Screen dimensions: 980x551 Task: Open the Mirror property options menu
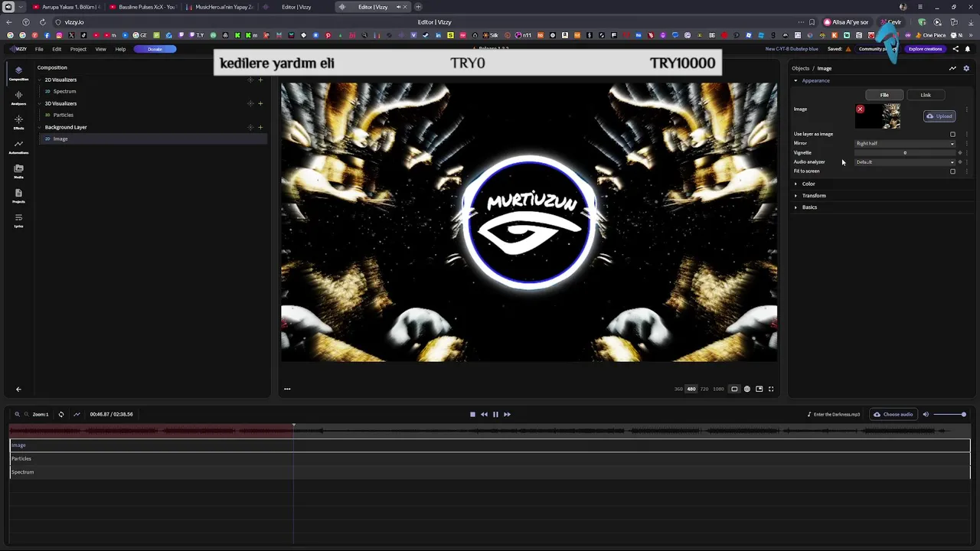click(x=967, y=143)
